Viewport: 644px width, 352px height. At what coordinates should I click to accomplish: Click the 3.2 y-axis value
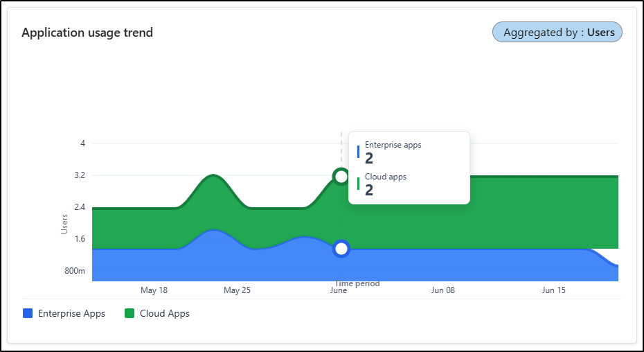80,175
